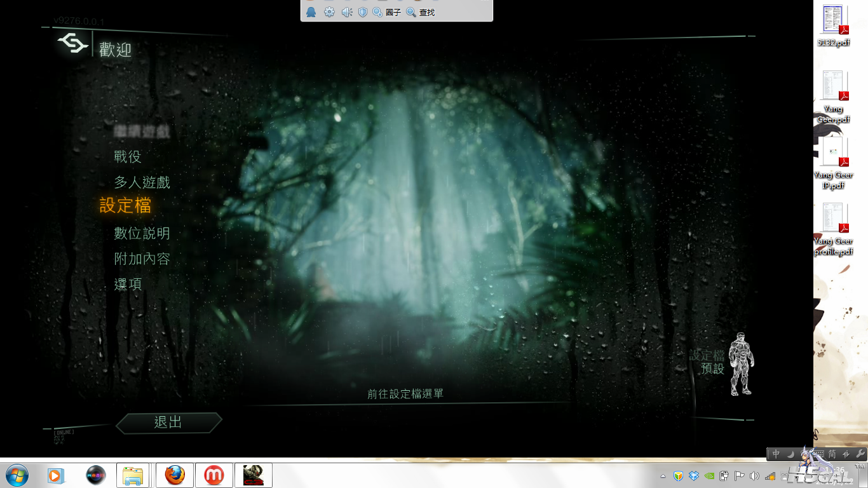
Task: Click the dark round orb taskbar icon
Action: (x=95, y=475)
